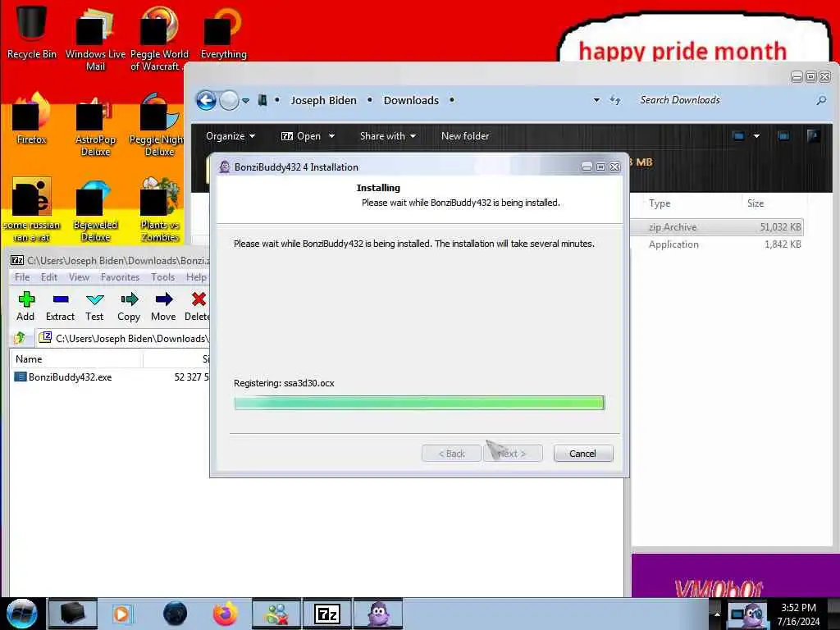Click the Open button in Explorer toolbar
Screen dimensions: 840x630
[x=301, y=136]
